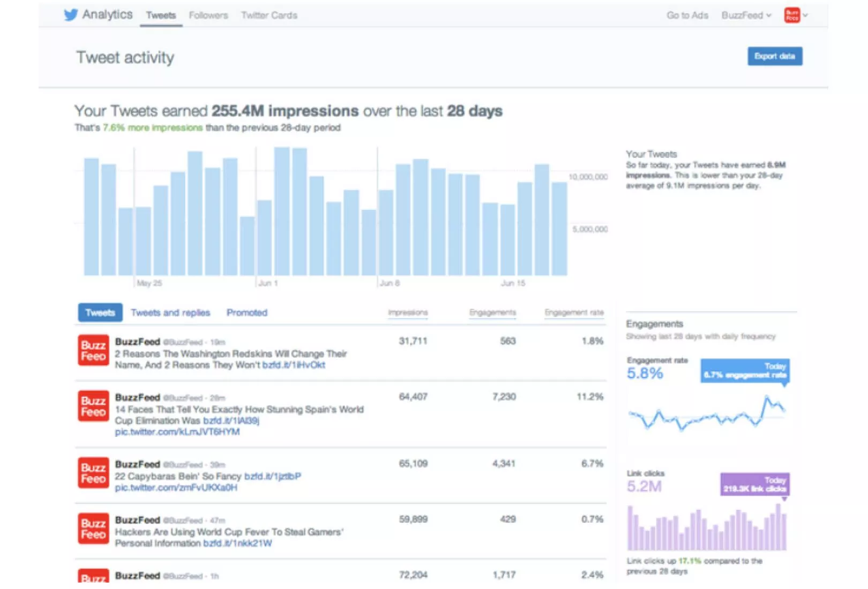Click the 65,109 impressions value

(x=413, y=464)
